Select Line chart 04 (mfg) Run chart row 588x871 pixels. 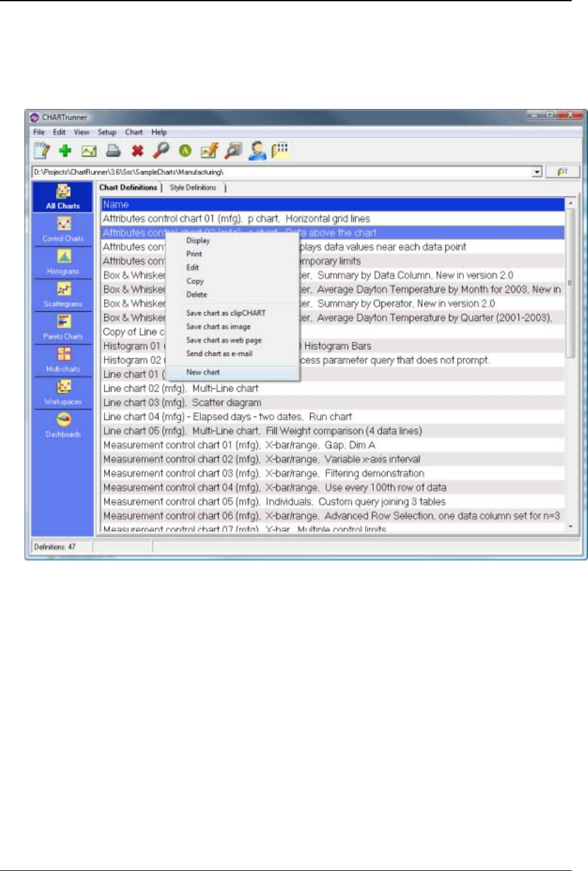[x=333, y=416]
